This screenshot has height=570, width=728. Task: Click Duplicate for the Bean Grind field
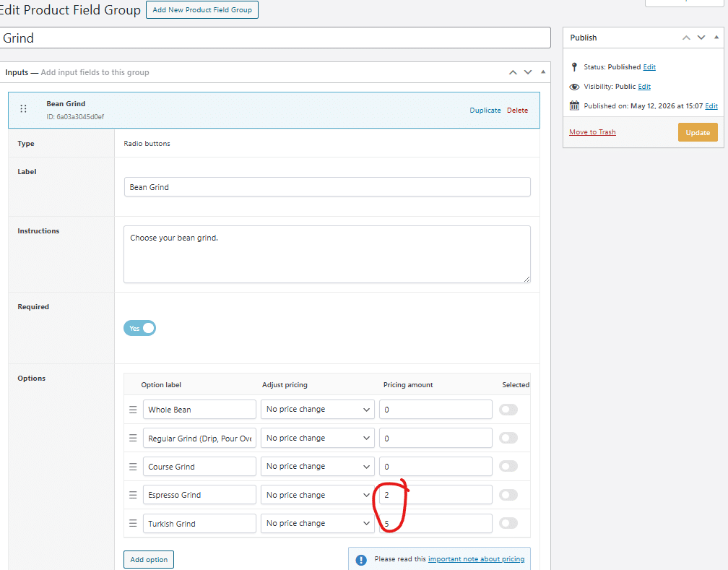click(x=485, y=110)
